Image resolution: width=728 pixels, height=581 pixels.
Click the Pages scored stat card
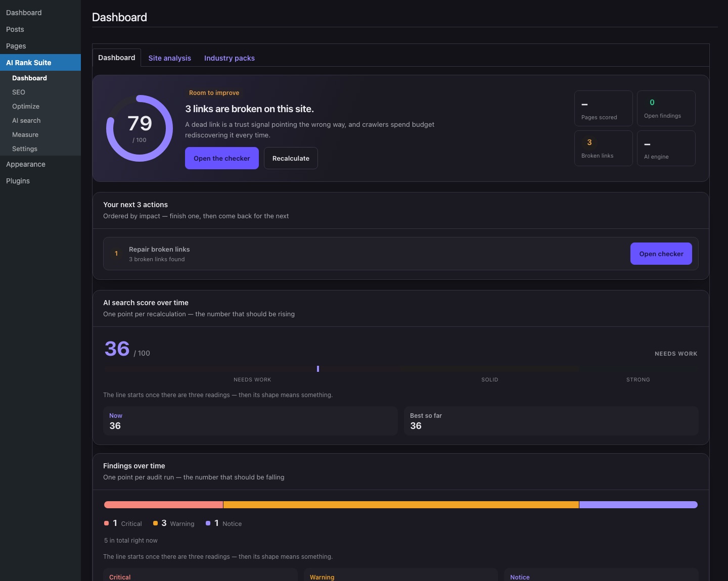click(x=604, y=108)
